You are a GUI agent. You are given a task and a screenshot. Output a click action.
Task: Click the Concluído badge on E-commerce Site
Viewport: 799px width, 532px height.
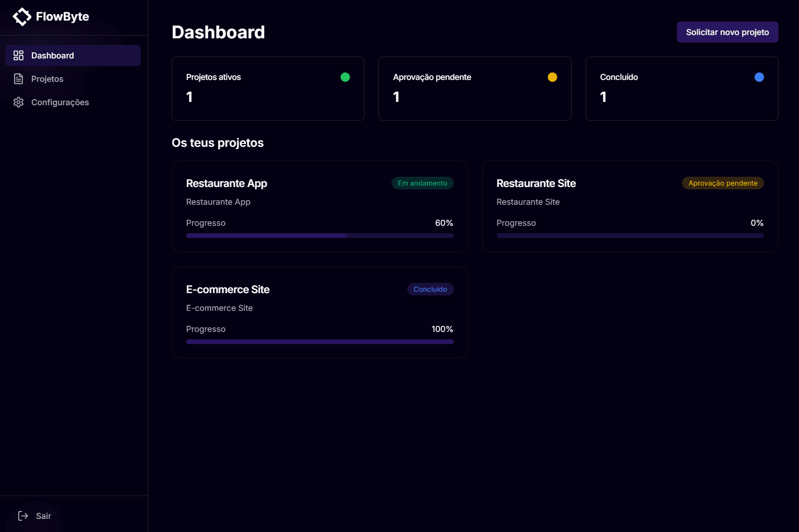pyautogui.click(x=430, y=289)
